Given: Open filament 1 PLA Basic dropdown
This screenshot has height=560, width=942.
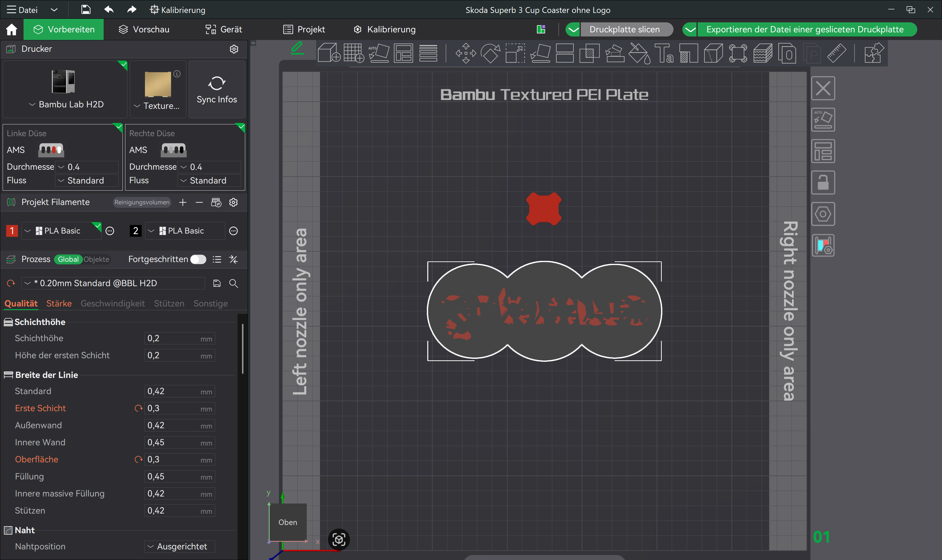Looking at the screenshot, I should click(62, 231).
